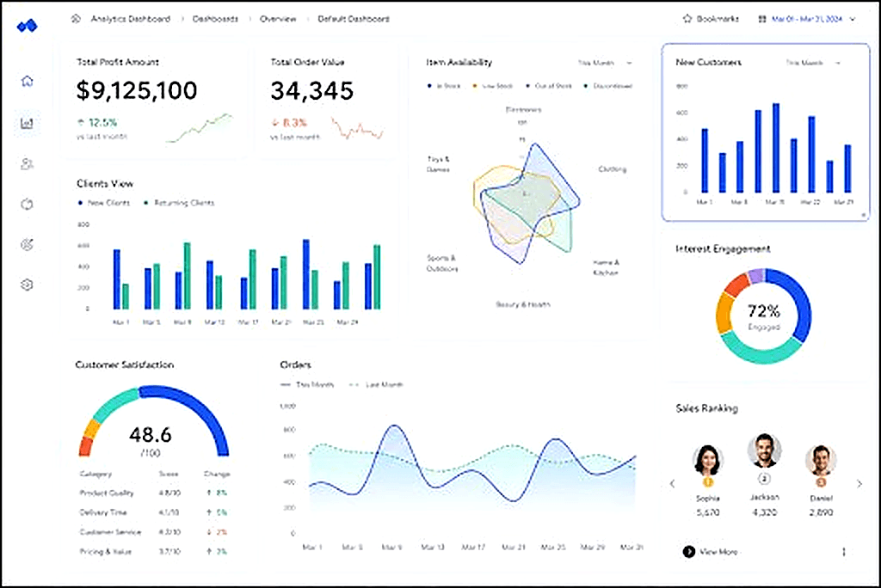
Task: Click Jackson's 4,320 sales figure
Action: [x=764, y=512]
